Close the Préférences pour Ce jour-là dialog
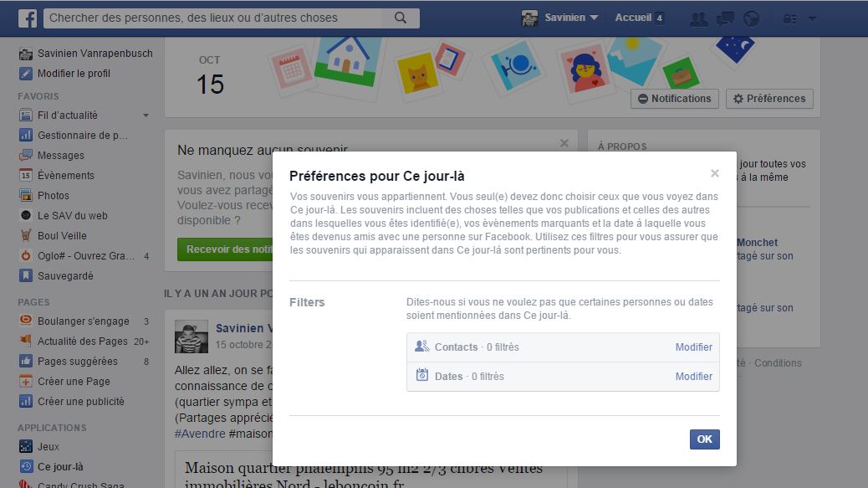 coord(715,173)
